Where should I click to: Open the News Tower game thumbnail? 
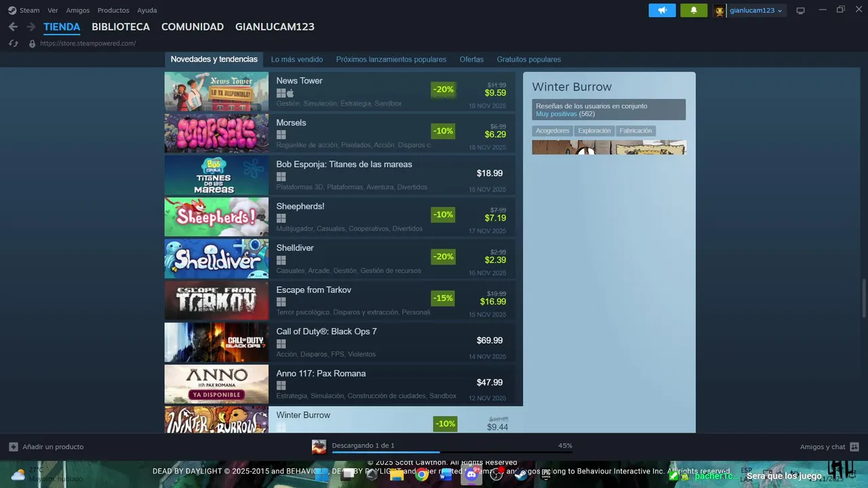coord(216,91)
